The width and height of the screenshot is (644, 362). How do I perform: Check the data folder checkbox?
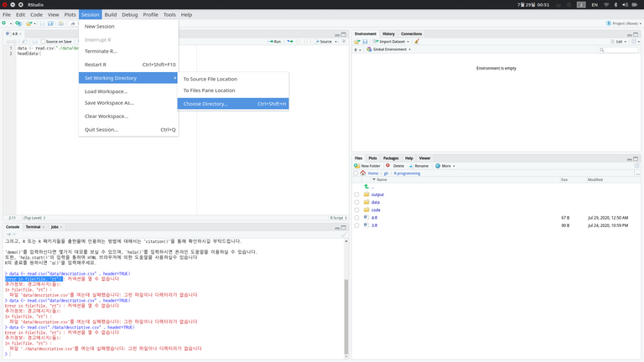click(356, 202)
